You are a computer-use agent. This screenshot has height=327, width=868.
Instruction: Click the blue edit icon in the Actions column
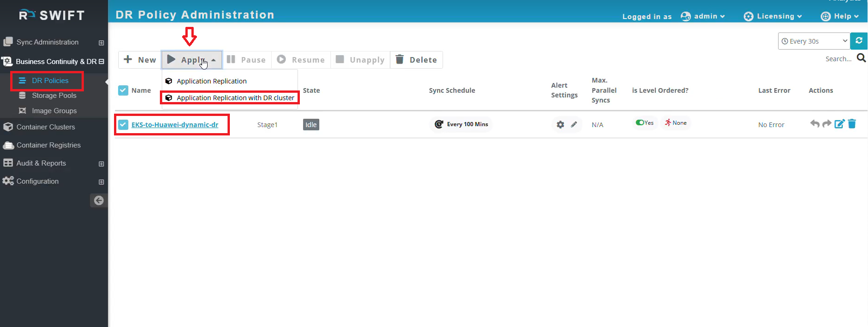[x=839, y=124]
